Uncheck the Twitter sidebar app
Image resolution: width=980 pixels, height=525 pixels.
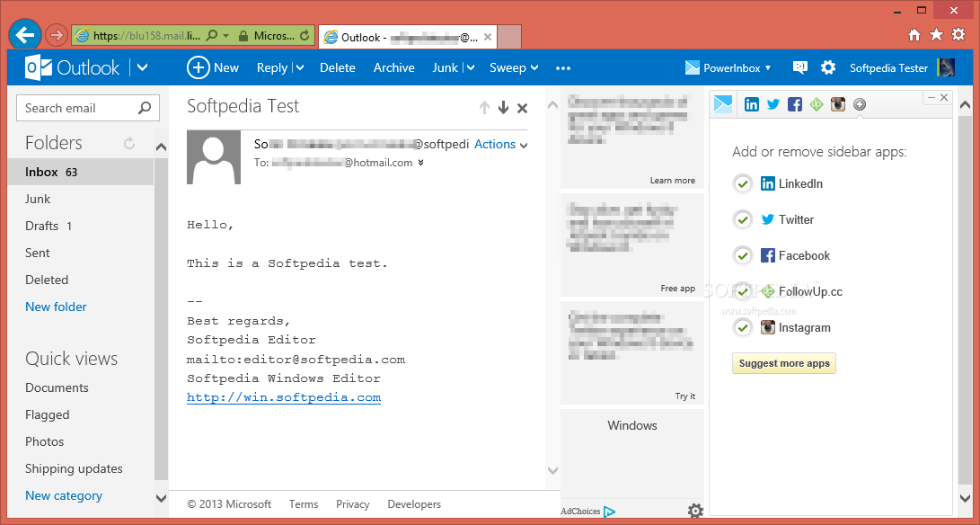pyautogui.click(x=743, y=219)
